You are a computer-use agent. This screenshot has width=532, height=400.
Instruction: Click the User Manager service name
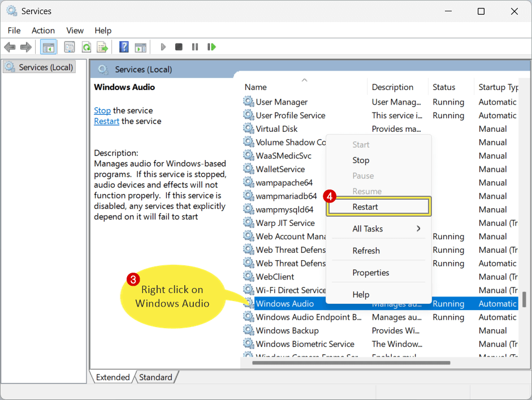point(282,102)
